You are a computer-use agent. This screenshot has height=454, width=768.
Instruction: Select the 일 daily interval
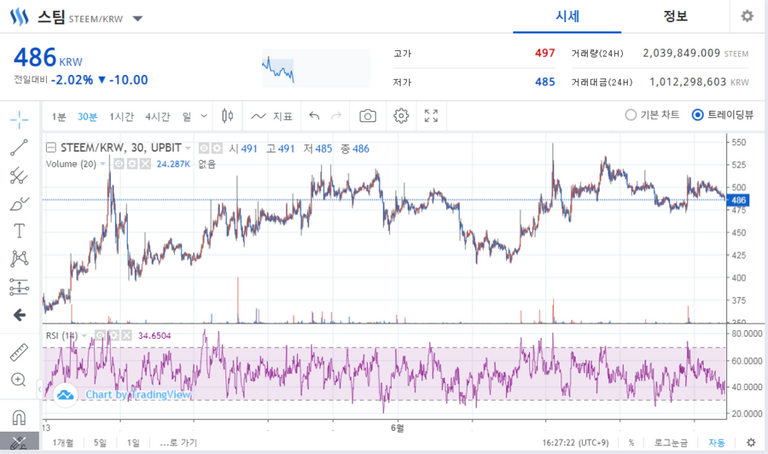pos(187,117)
